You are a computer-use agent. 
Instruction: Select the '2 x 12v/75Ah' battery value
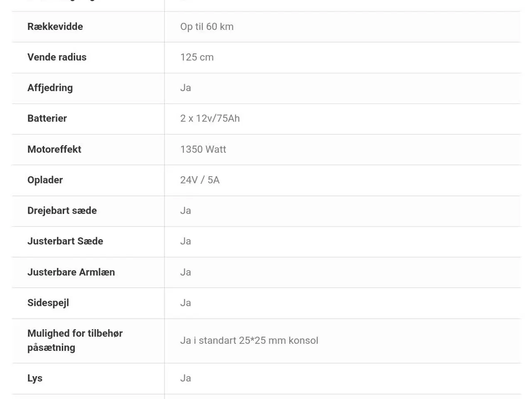[x=210, y=118]
